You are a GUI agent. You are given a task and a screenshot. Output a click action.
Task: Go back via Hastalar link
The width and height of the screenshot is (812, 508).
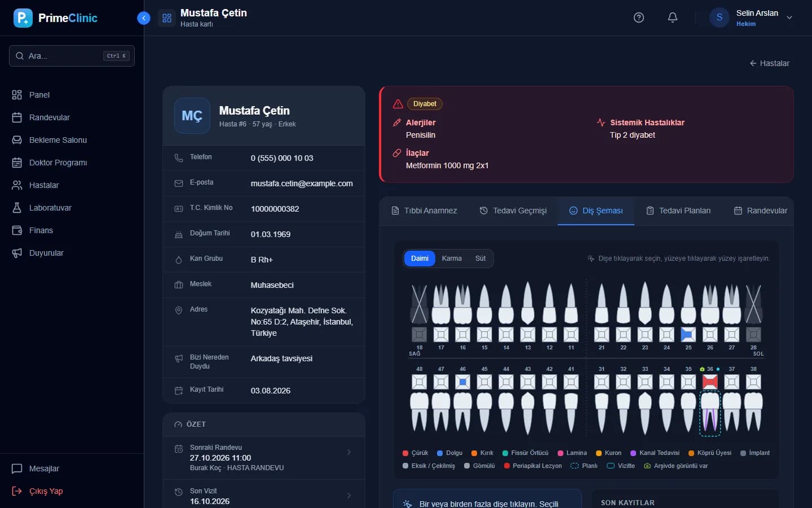pos(769,63)
